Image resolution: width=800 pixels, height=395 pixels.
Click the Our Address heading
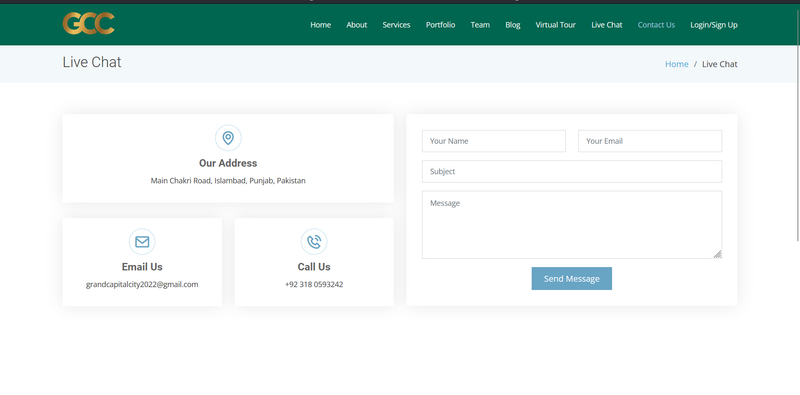(228, 163)
